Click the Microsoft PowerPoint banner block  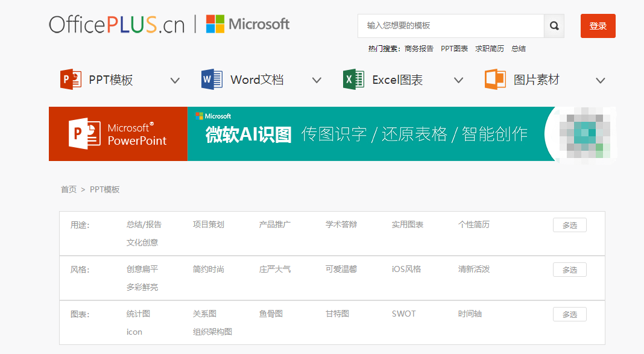118,134
